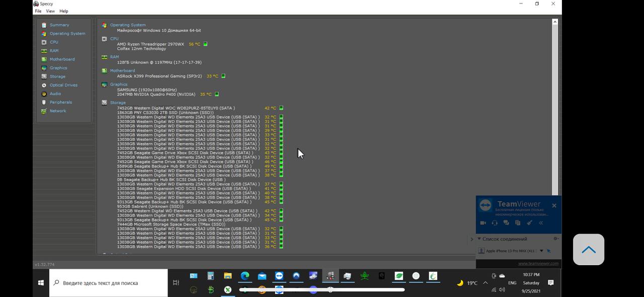This screenshot has width=644, height=297.
Task: Open Optical Drives in sidebar
Action: [63, 85]
